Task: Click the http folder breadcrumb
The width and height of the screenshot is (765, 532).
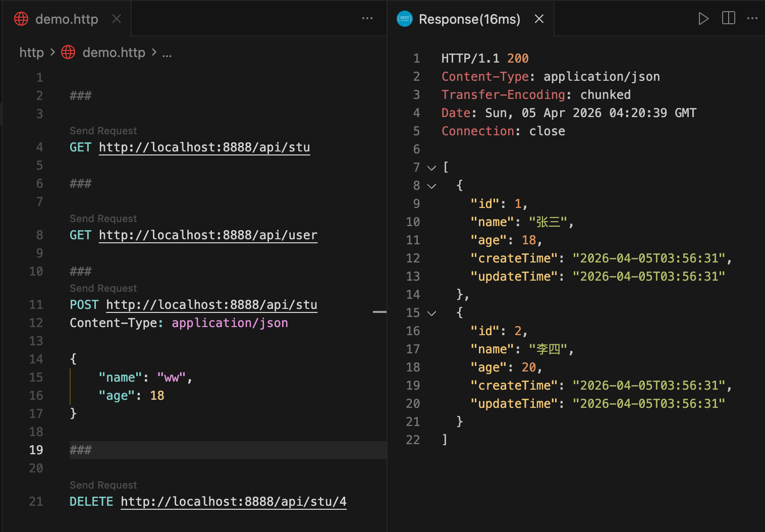Action: (31, 52)
